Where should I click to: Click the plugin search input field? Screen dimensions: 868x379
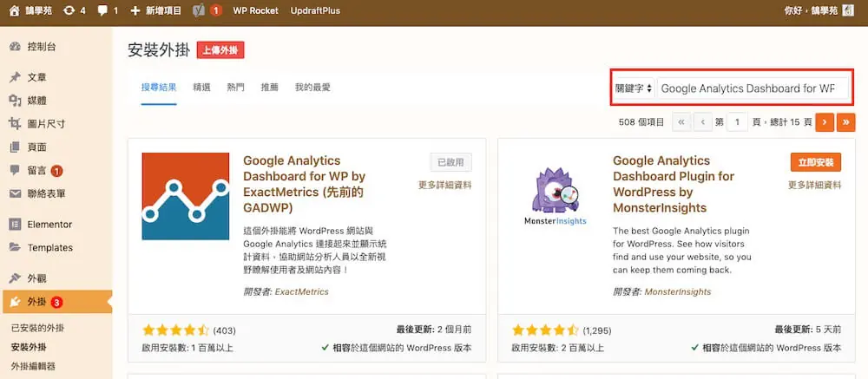click(x=753, y=88)
